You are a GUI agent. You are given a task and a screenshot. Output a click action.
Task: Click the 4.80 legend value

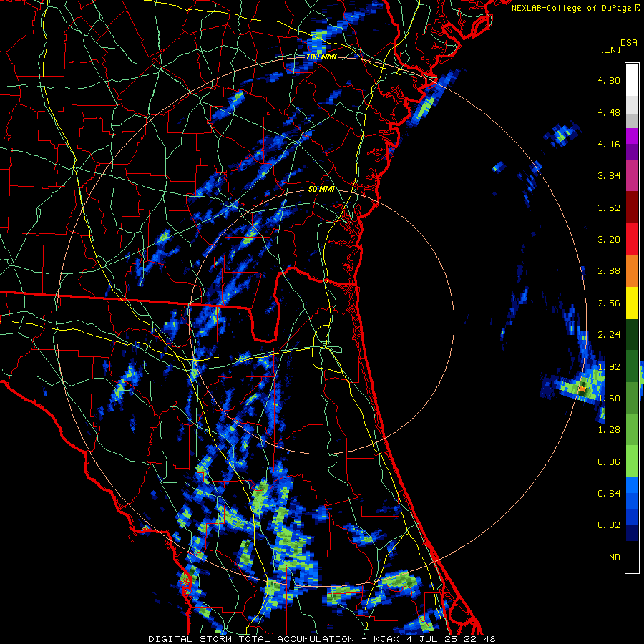(609, 80)
